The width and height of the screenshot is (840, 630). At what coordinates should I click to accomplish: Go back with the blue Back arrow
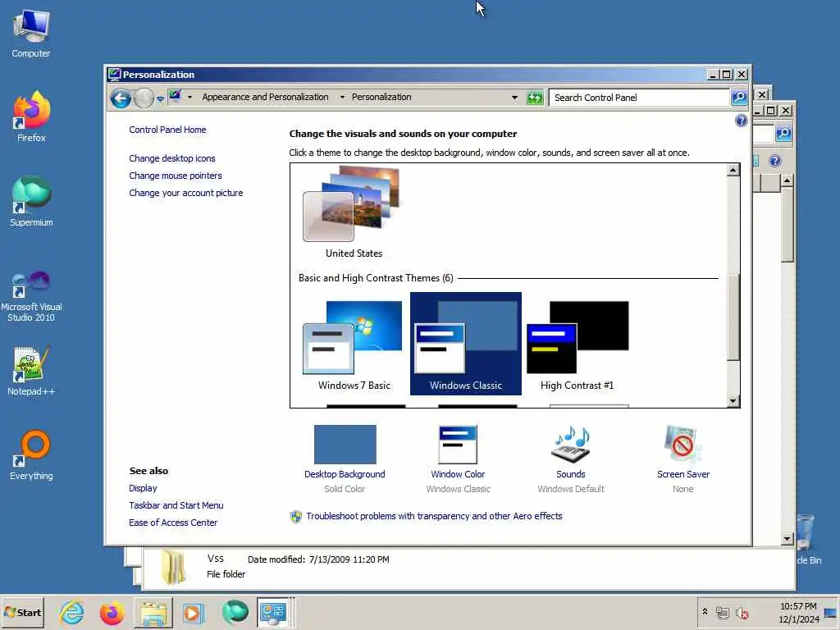[x=121, y=98]
